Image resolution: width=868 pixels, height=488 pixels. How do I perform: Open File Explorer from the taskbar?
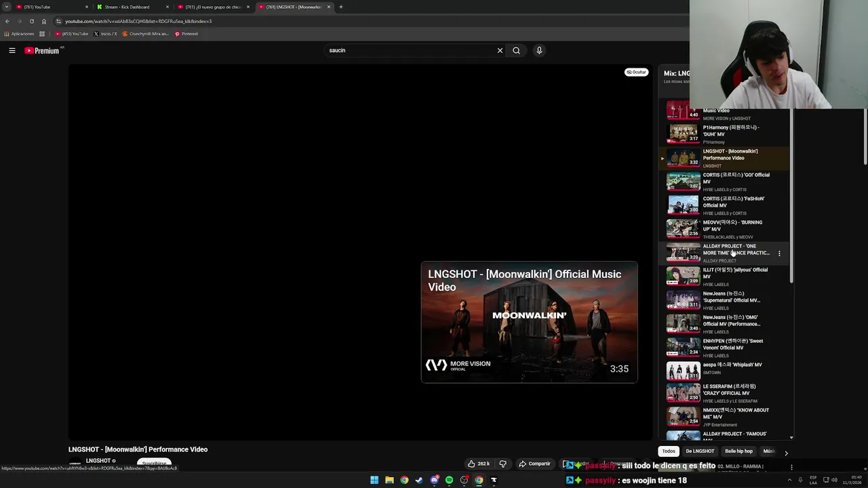tap(389, 480)
